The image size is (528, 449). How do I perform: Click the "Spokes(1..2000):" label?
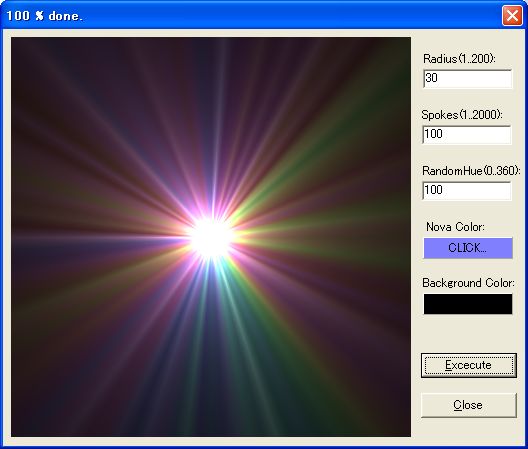coord(462,115)
